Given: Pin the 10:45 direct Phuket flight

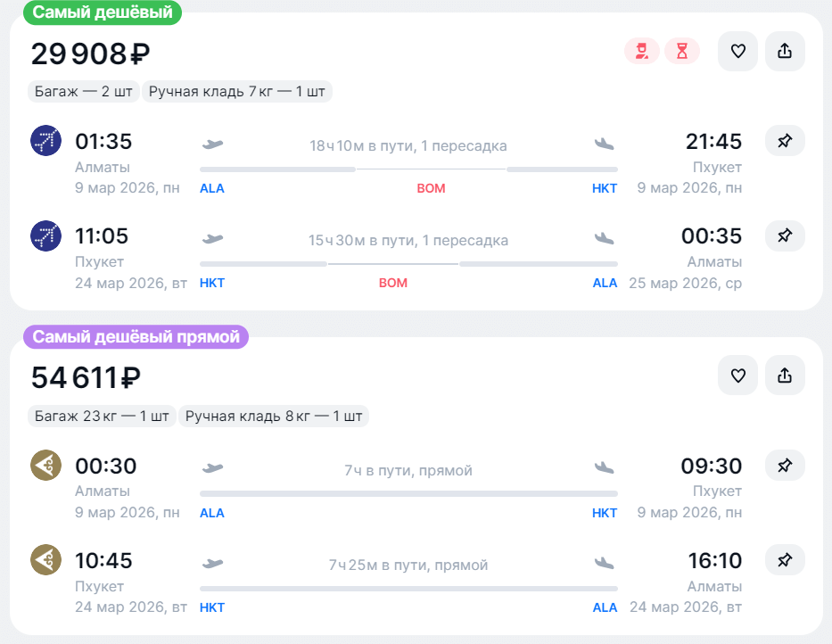Looking at the screenshot, I should 785,560.
